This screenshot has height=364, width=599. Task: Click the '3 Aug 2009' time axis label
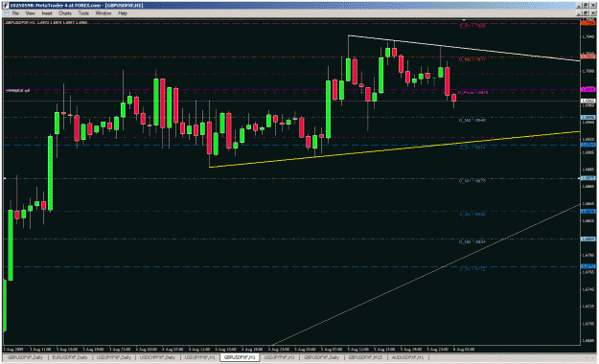click(13, 349)
